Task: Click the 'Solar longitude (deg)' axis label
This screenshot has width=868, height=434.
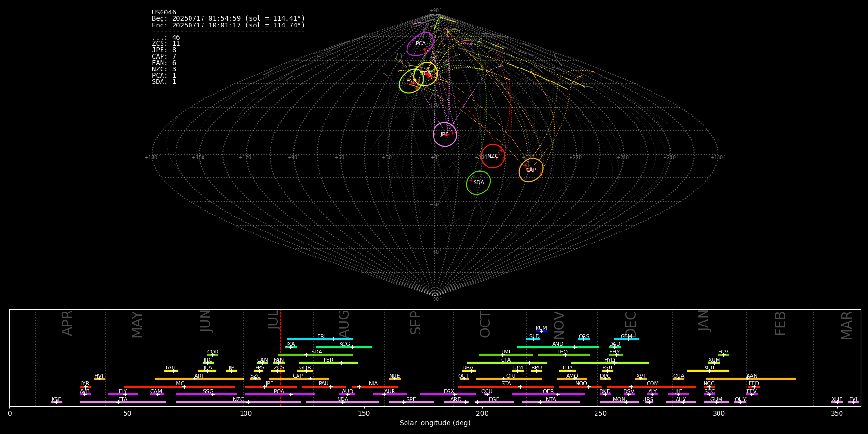Action: pyautogui.click(x=435, y=423)
